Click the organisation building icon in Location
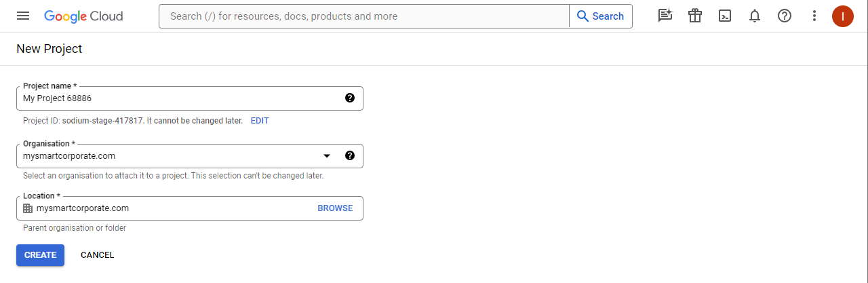868x283 pixels. click(28, 208)
